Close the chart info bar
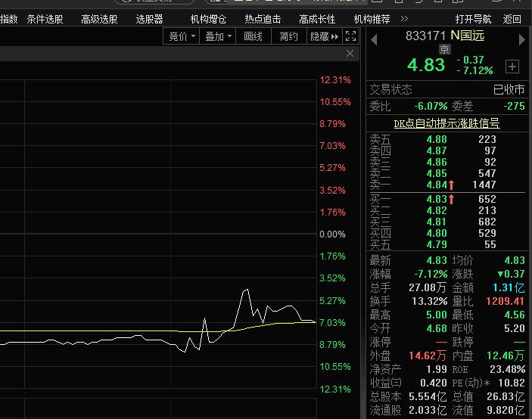532x419 pixels. (x=350, y=54)
